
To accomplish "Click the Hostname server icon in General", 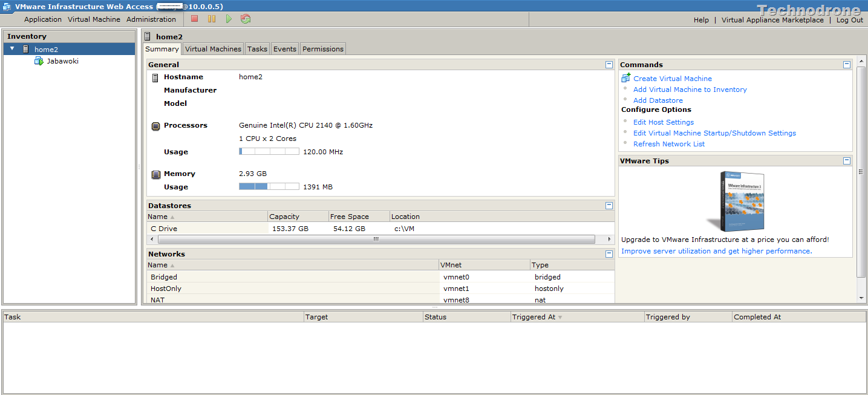I will pyautogui.click(x=155, y=77).
